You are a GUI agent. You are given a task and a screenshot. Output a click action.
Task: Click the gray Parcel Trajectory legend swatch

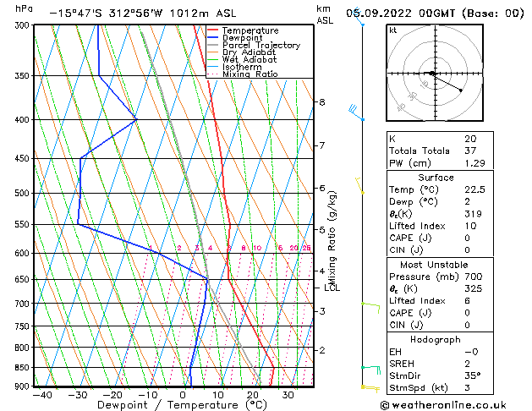tap(213, 45)
